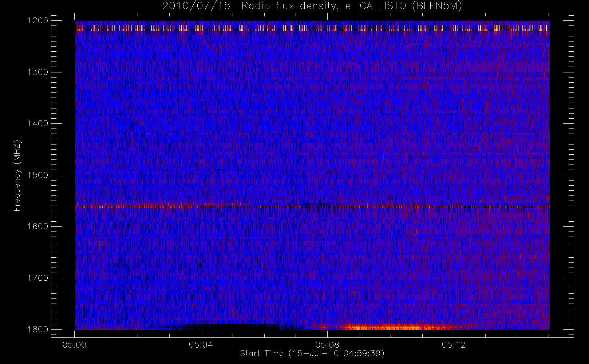
Task: Click the plot title "Radio flux density, e-CALLISTO (BLEN5M)"
Action: click(x=352, y=6)
